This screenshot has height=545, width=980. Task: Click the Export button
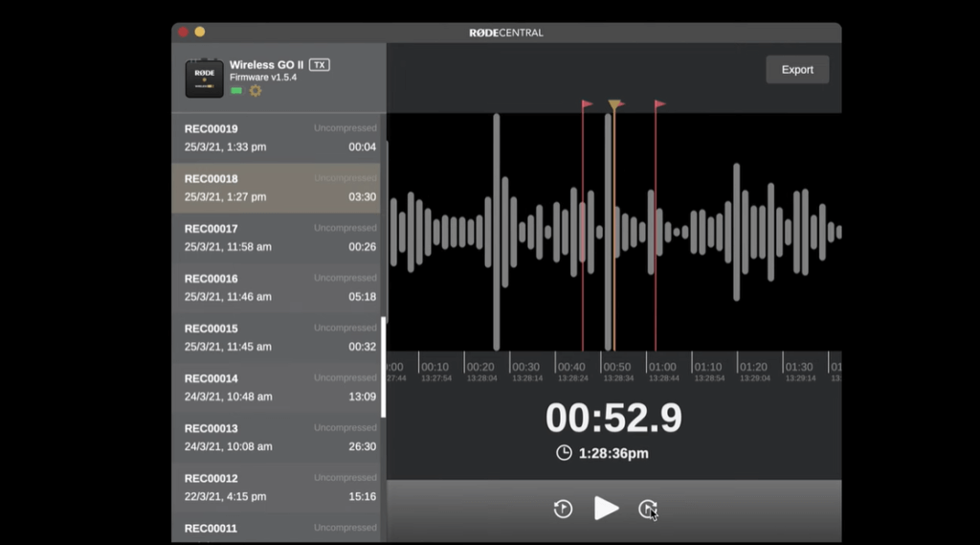[x=797, y=70]
